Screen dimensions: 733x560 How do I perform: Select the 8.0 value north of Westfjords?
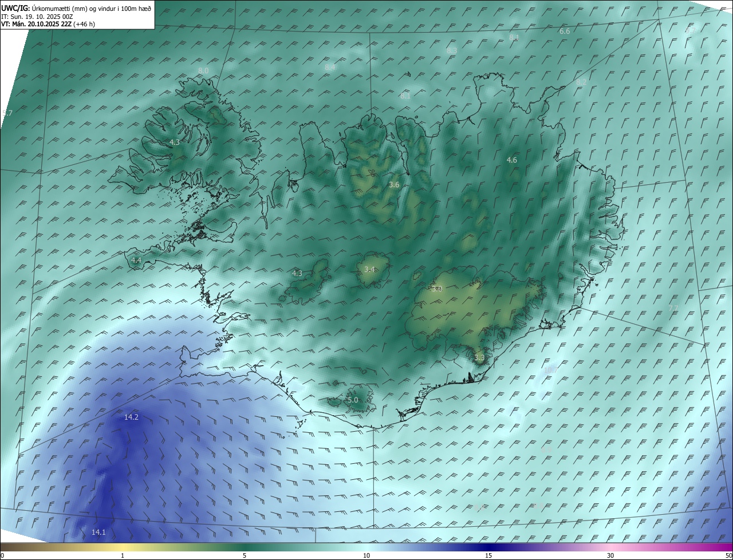[203, 70]
